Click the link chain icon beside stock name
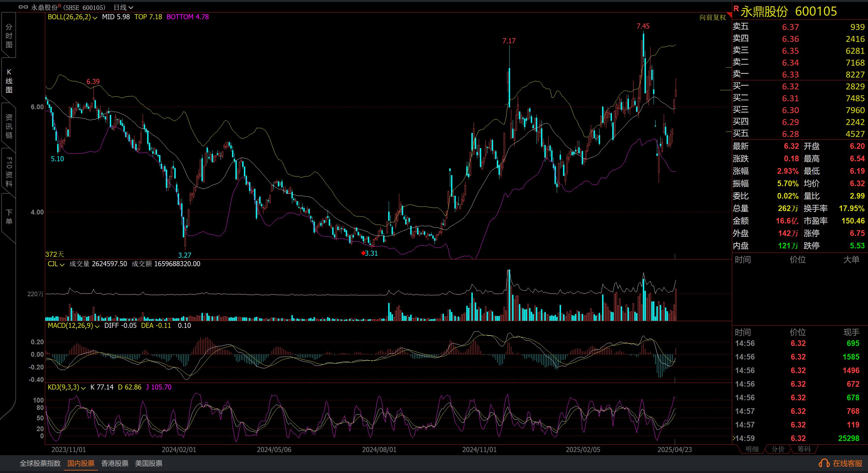This screenshot has width=868, height=473. coord(23,7)
